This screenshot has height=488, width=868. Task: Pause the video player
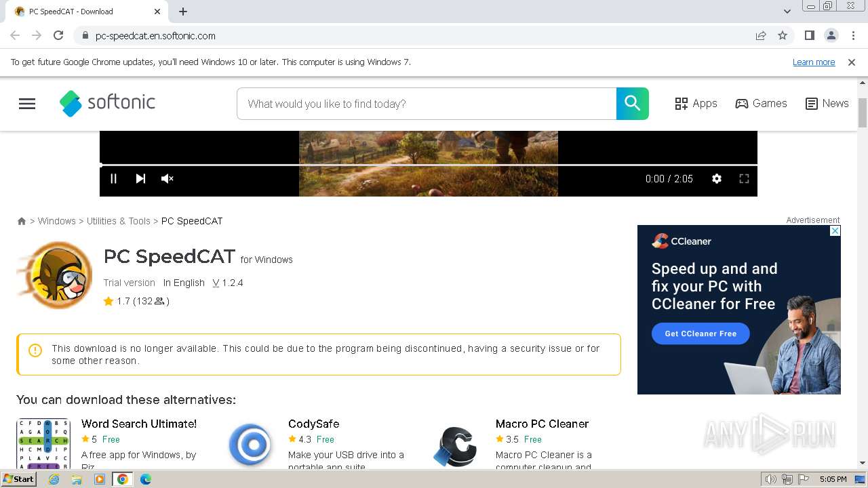pos(113,179)
